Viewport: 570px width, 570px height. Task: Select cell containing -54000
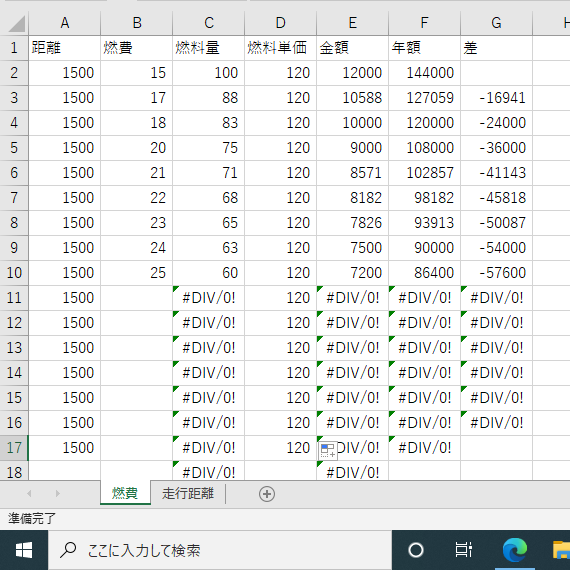[x=496, y=248]
